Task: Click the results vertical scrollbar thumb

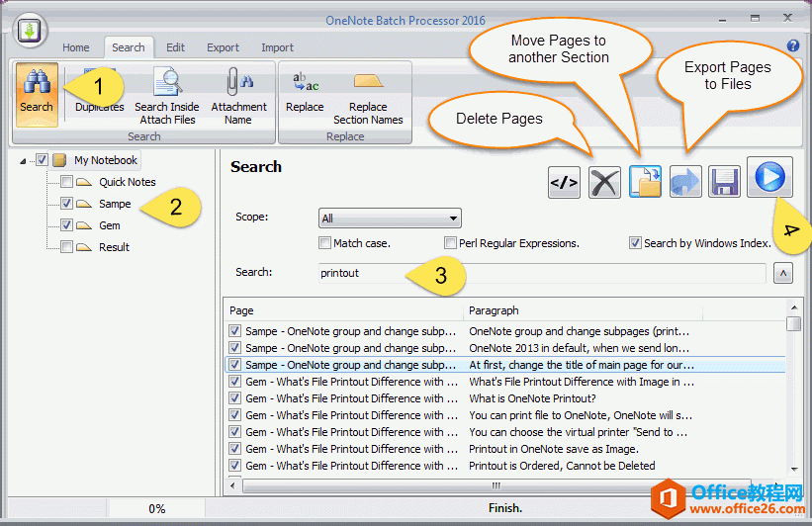Action: [x=793, y=323]
